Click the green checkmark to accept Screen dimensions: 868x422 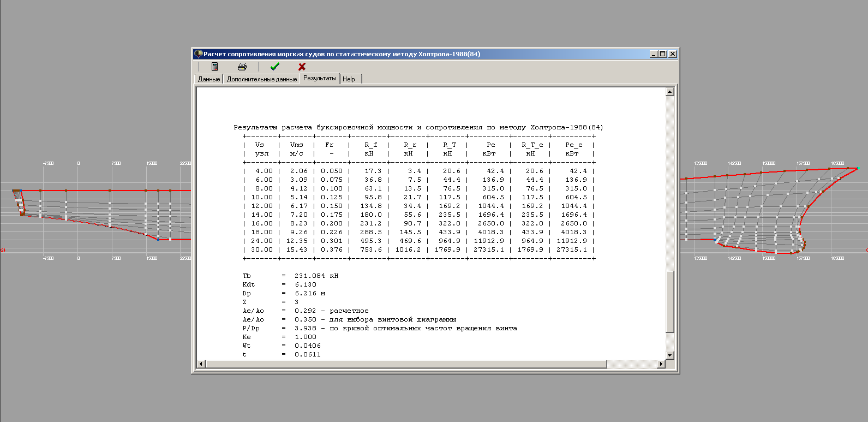(x=274, y=67)
